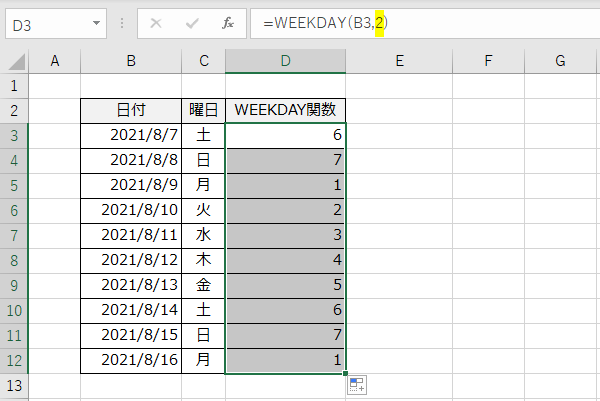Click cell D3 with value 6
This screenshot has width=600, height=401.
[x=286, y=135]
